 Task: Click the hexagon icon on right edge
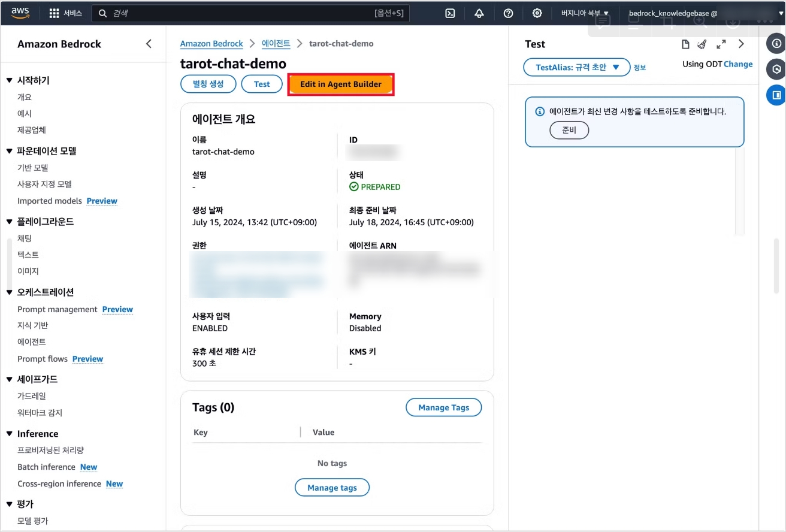click(776, 69)
